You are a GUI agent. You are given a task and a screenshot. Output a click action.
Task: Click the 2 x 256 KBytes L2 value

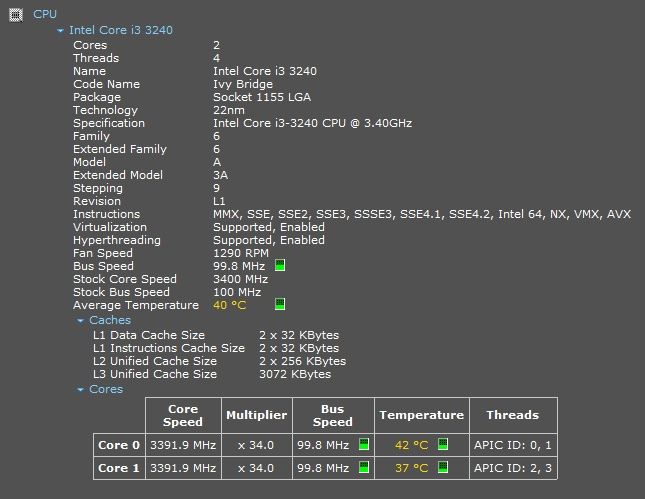pos(303,361)
